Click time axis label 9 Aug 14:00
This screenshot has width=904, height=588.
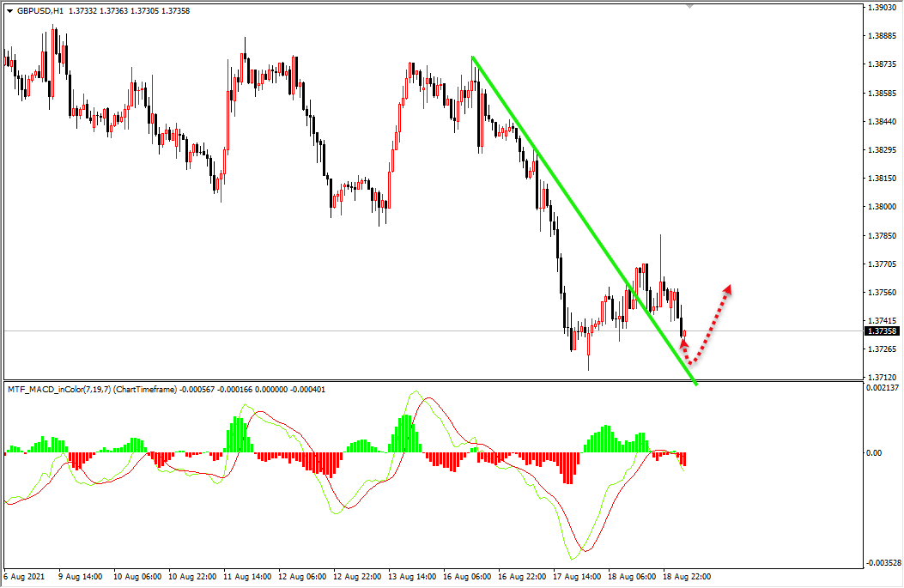[x=80, y=577]
